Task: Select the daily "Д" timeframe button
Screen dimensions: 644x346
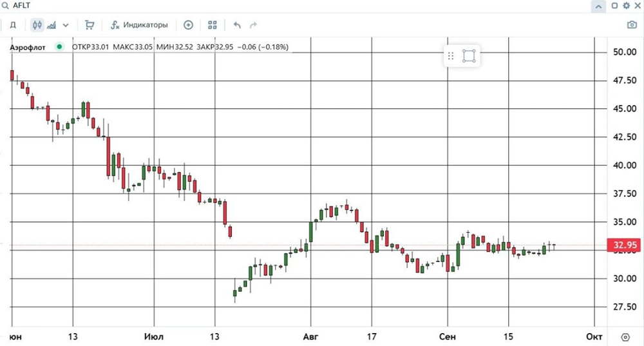Action: pos(13,25)
